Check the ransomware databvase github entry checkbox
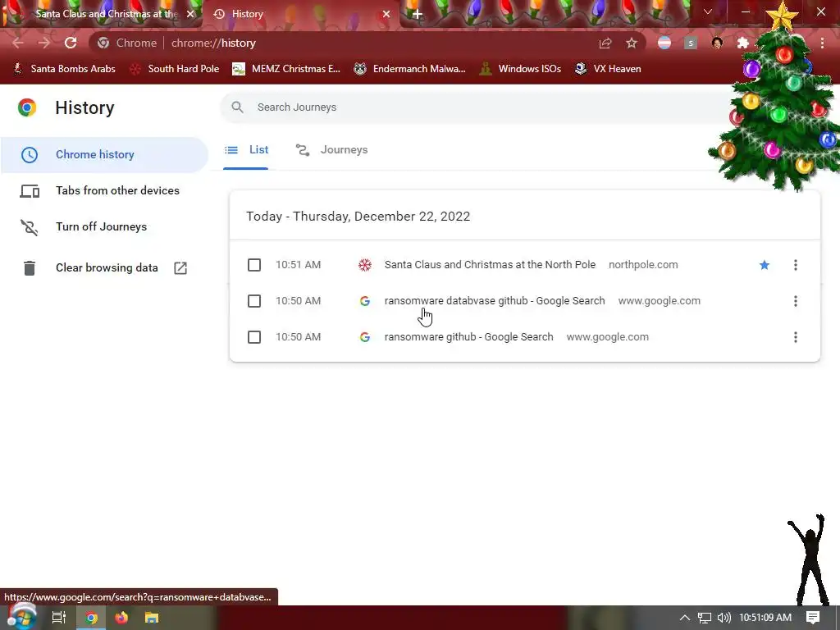This screenshot has width=840, height=630. coord(254,301)
